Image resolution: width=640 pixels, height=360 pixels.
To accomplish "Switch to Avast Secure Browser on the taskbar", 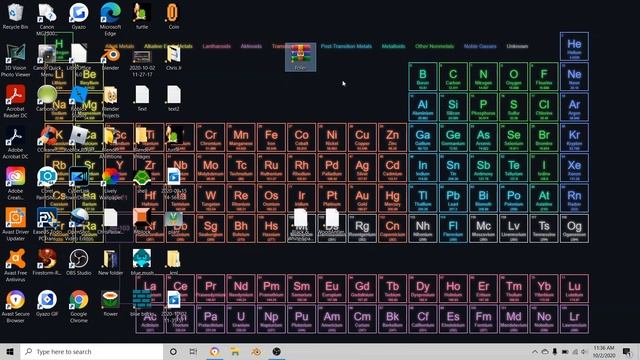I will pyautogui.click(x=215, y=351).
